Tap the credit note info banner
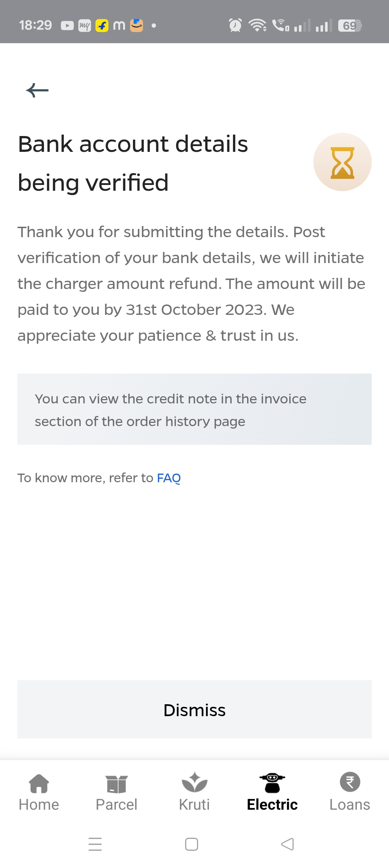 tap(194, 409)
